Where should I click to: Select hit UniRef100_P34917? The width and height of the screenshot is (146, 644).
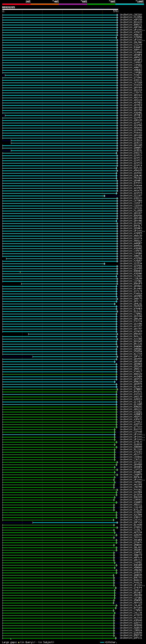pos(131,371)
